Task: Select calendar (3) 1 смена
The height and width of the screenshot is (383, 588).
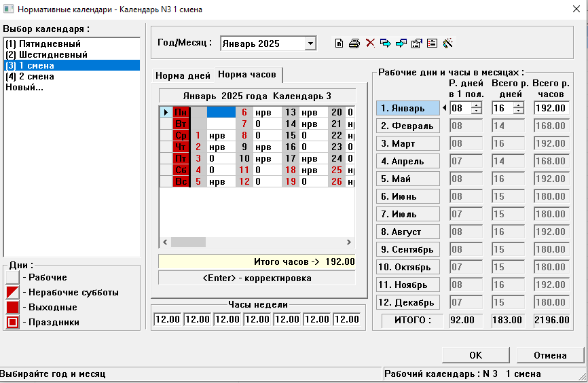Action: pyautogui.click(x=71, y=65)
